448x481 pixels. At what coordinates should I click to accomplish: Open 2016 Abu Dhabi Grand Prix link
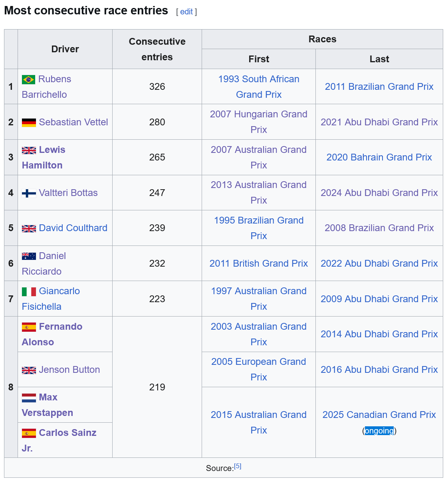pos(379,370)
